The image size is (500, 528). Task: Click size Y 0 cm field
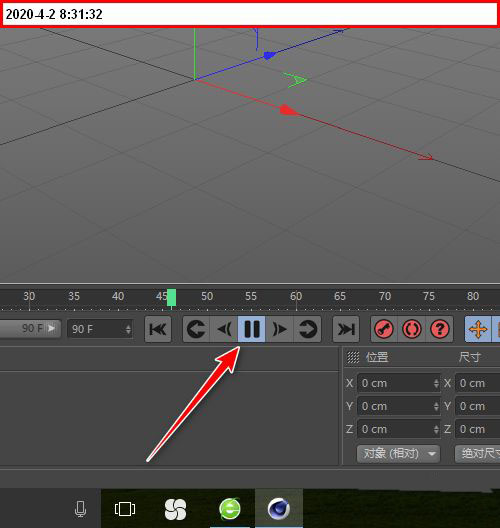coord(477,406)
